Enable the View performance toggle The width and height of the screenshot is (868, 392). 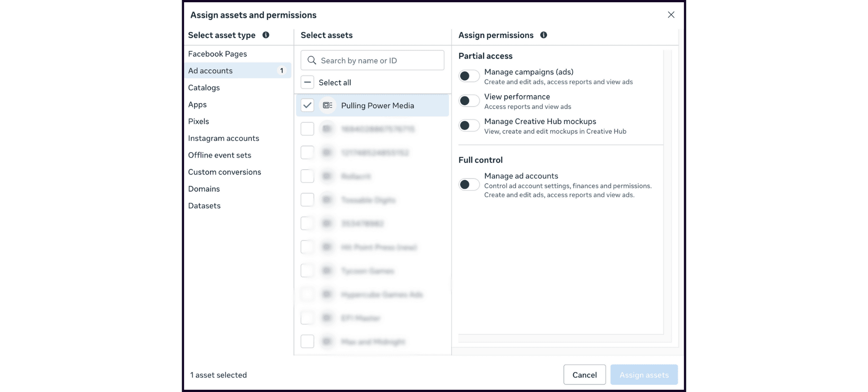point(469,100)
